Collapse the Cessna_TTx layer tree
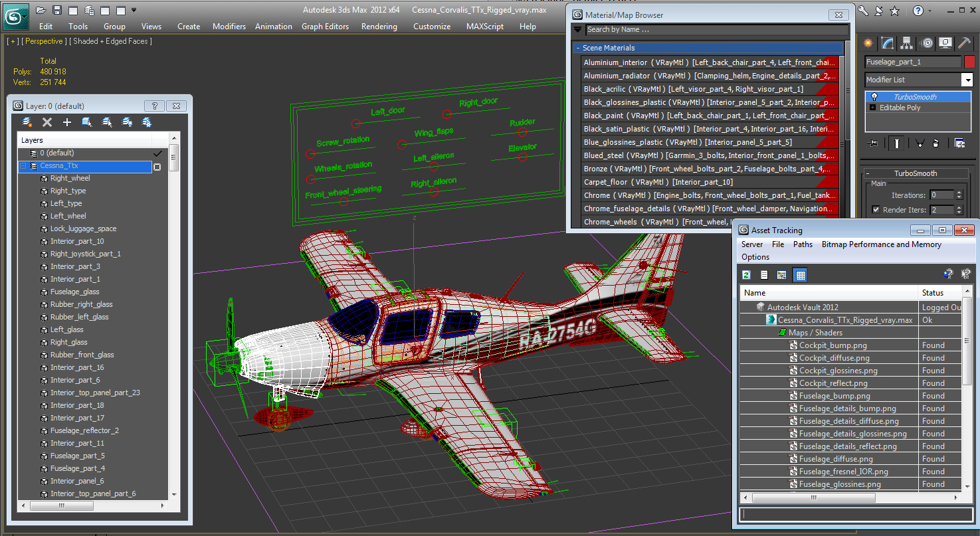The image size is (980, 536). click(23, 166)
